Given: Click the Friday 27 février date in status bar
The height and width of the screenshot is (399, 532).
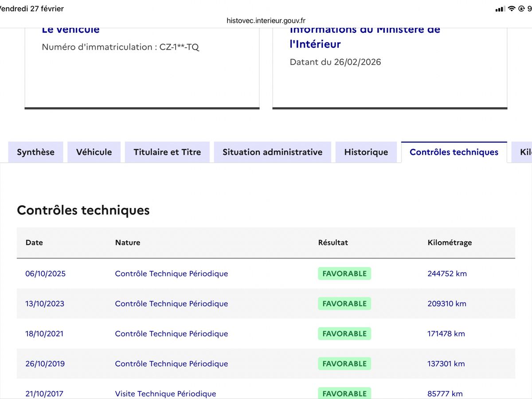Looking at the screenshot, I should pos(32,9).
